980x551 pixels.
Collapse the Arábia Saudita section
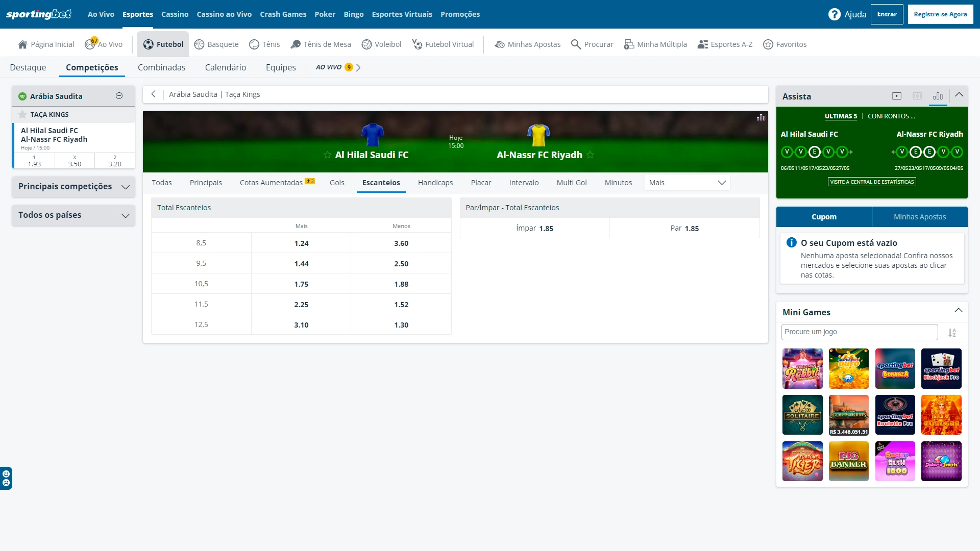point(119,96)
